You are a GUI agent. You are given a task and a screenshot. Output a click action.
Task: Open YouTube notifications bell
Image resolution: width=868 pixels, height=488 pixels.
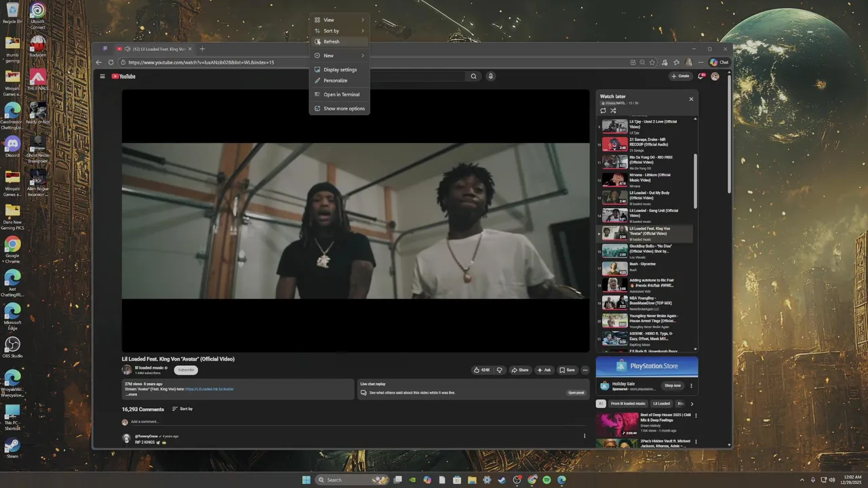pos(701,77)
